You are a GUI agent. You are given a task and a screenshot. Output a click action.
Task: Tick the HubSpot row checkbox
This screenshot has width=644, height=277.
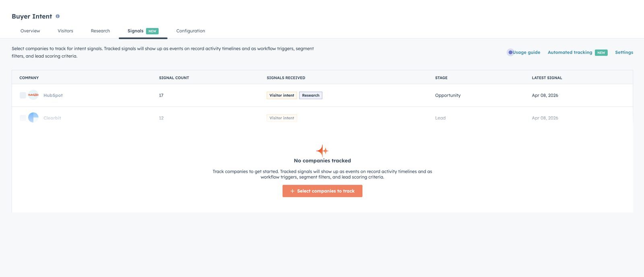pyautogui.click(x=23, y=95)
